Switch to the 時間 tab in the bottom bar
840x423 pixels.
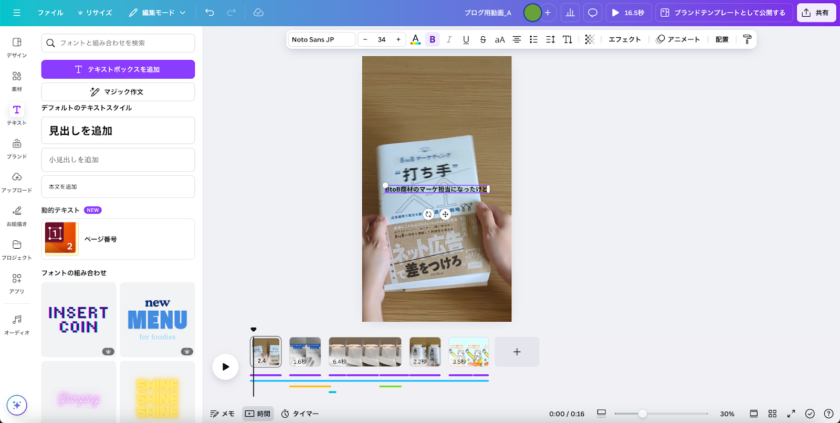(x=258, y=413)
